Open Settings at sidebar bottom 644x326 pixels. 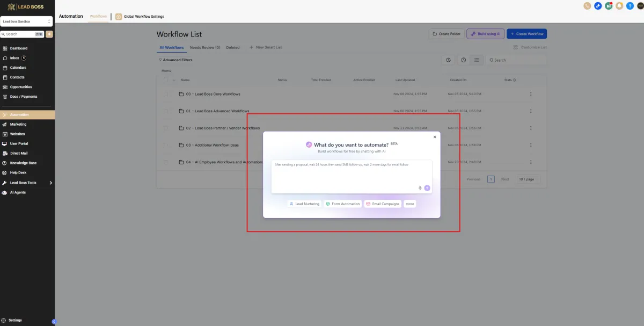[15, 320]
